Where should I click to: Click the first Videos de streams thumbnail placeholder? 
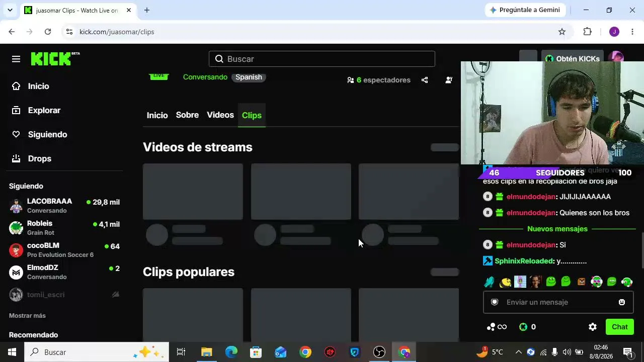[x=193, y=192]
